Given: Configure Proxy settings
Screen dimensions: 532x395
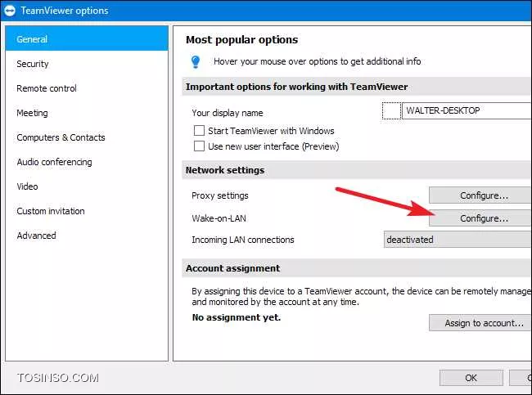Looking at the screenshot, I should tap(480, 195).
